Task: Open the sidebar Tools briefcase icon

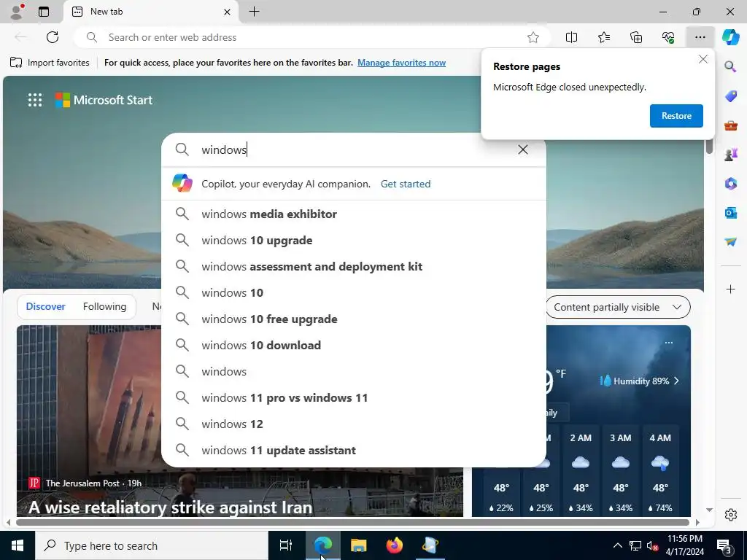Action: [x=730, y=125]
